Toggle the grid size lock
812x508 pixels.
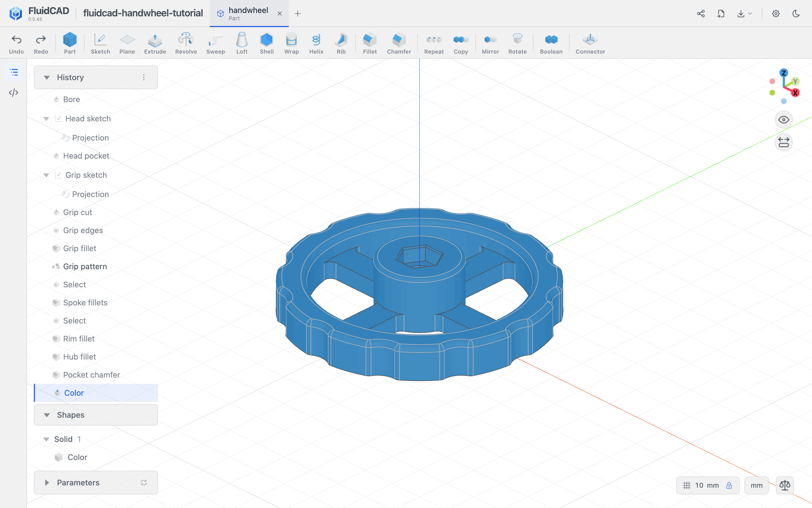(729, 485)
